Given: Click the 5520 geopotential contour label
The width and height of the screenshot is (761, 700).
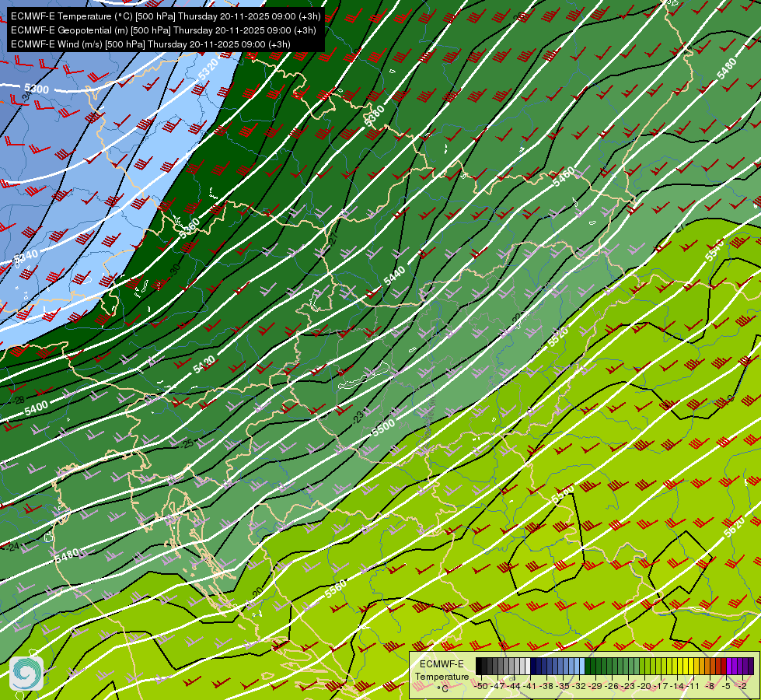Looking at the screenshot, I should (x=557, y=337).
